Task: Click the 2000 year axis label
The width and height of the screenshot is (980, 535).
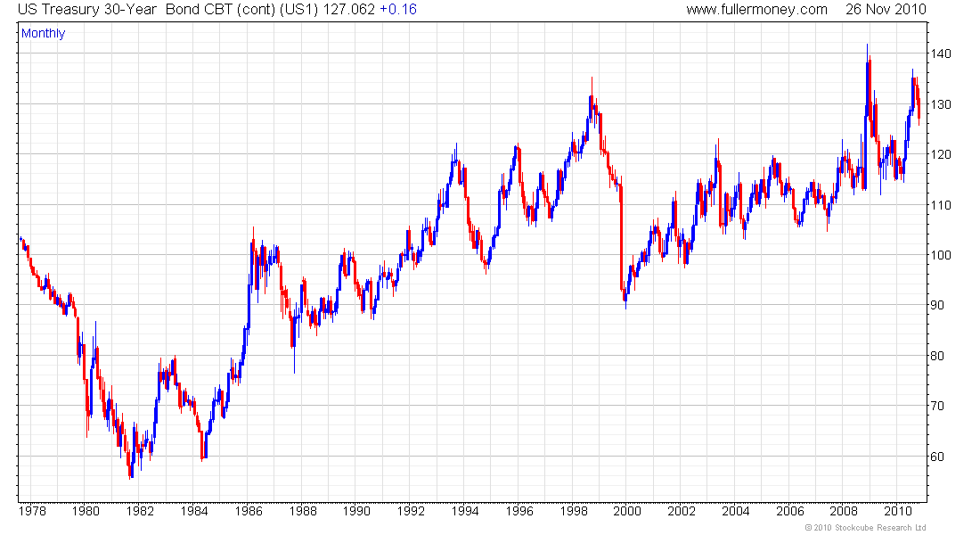Action: tap(627, 511)
